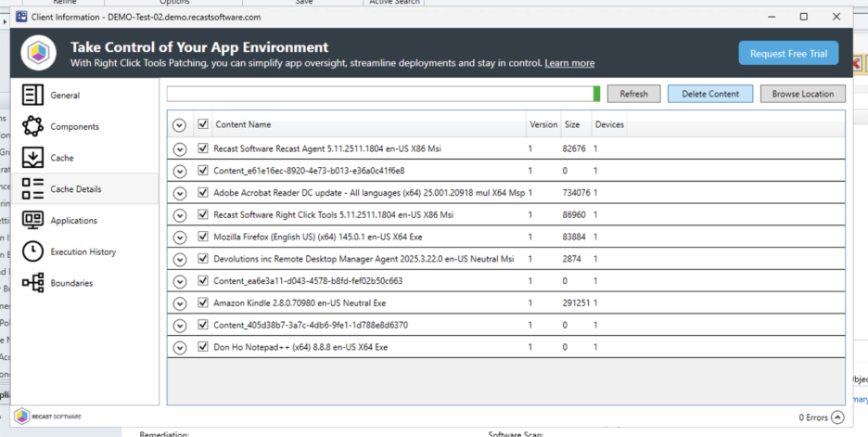
Task: Open the Learn more link
Action: click(x=569, y=63)
